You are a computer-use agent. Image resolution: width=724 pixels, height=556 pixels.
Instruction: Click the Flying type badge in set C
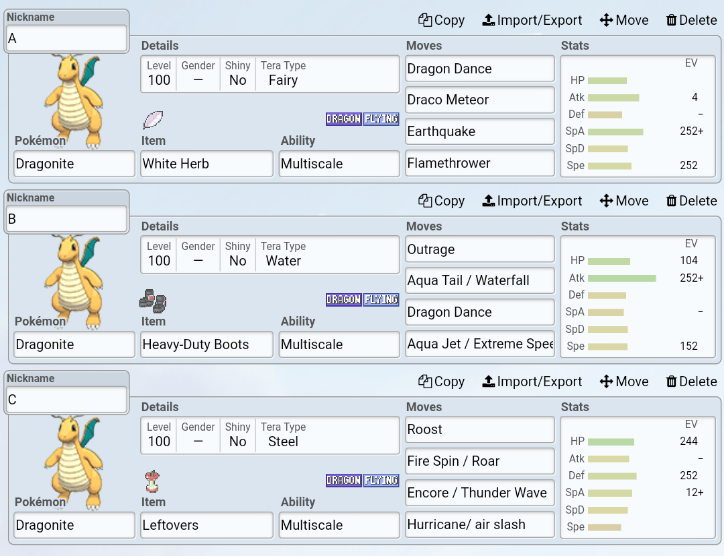tap(381, 480)
